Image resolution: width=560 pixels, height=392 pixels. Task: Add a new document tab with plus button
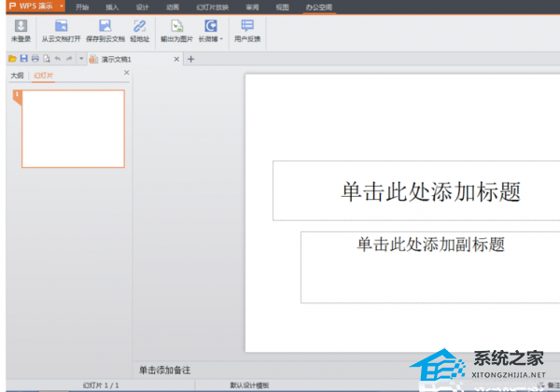tap(191, 59)
